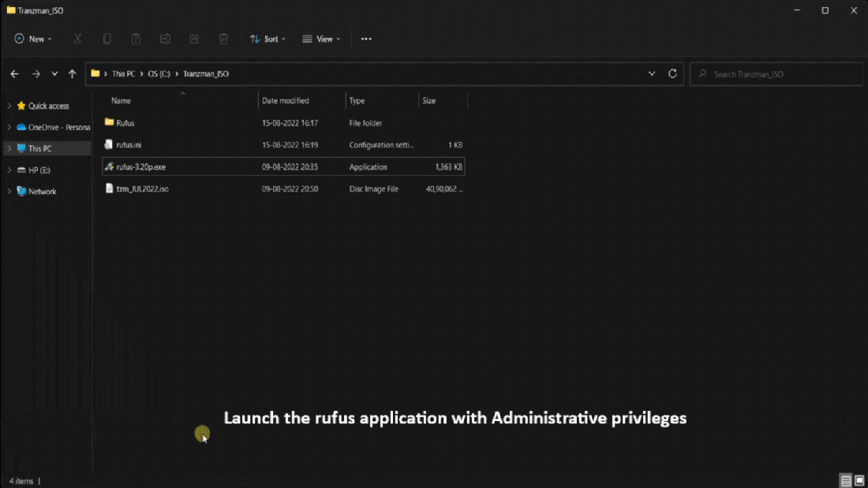868x488 pixels.
Task: Expand the This PC tree node
Action: (x=9, y=148)
